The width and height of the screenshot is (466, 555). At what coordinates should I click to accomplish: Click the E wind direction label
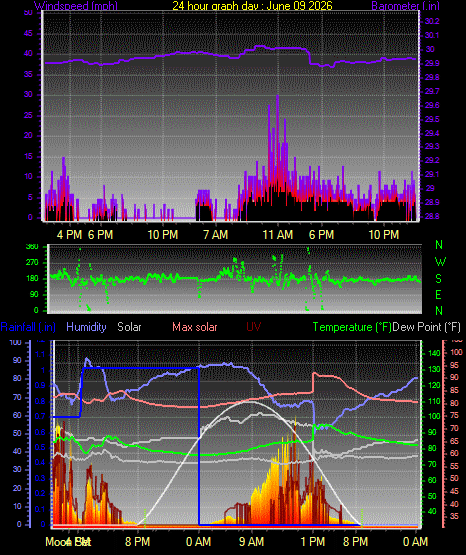pos(438,295)
